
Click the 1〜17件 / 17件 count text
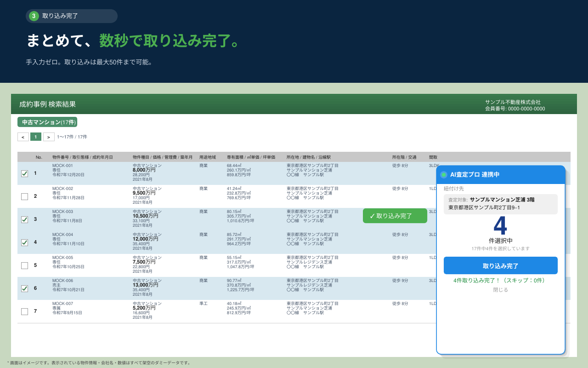72,137
